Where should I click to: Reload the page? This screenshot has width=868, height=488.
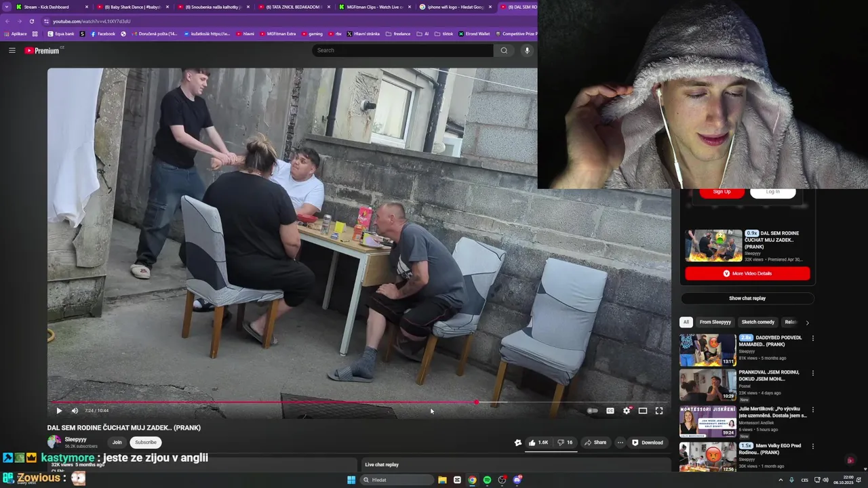pos(31,21)
